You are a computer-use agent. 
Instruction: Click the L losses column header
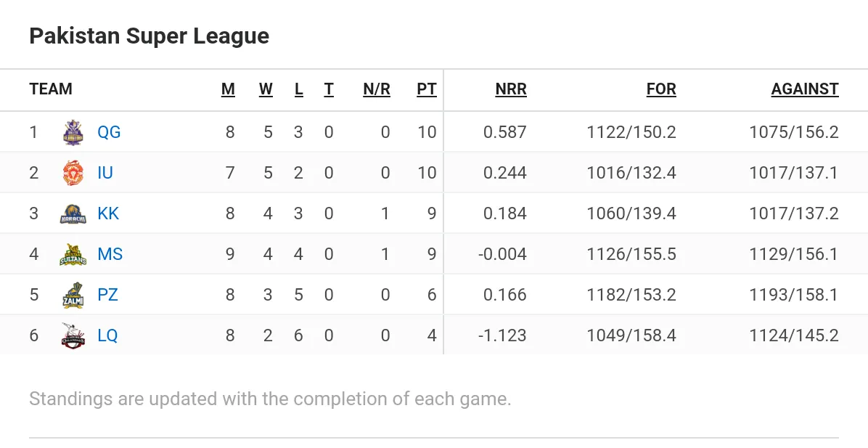click(x=298, y=90)
